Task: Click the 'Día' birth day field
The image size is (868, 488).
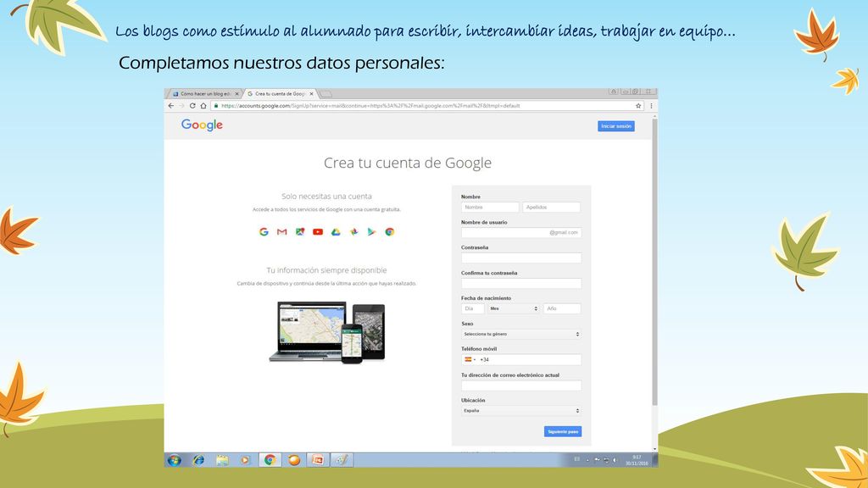Action: pyautogui.click(x=473, y=308)
